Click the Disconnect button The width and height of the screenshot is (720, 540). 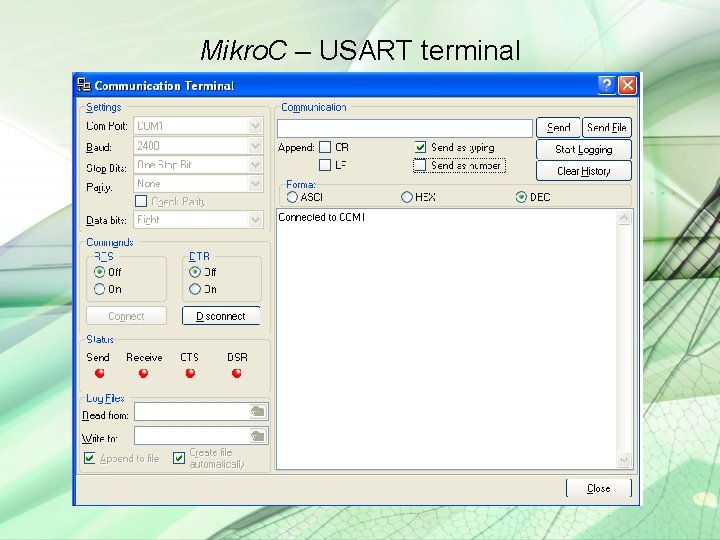[x=221, y=316]
